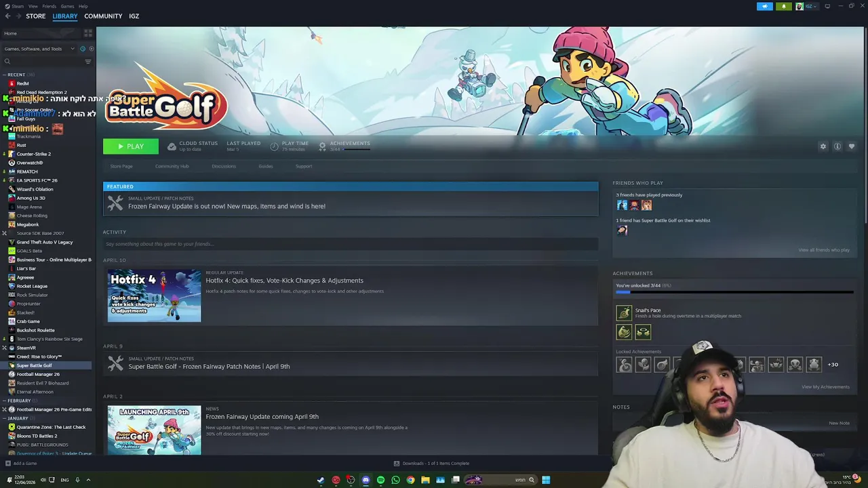Switch to the COMMUNITY tab

[103, 16]
